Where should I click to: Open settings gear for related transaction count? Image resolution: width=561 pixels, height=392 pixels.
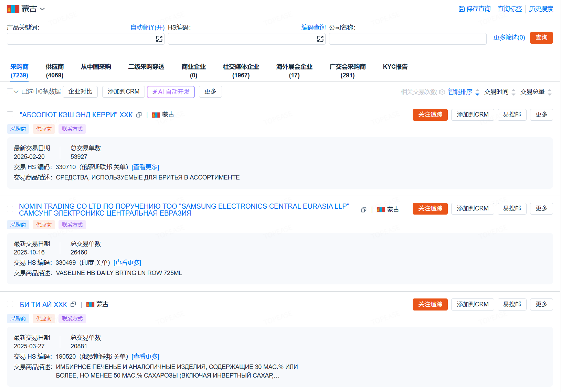(442, 92)
